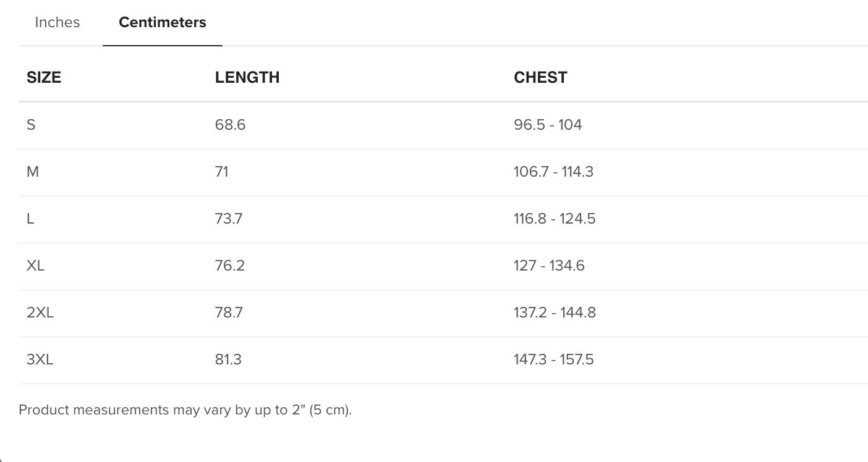Click the 81.3 length value

tap(228, 359)
